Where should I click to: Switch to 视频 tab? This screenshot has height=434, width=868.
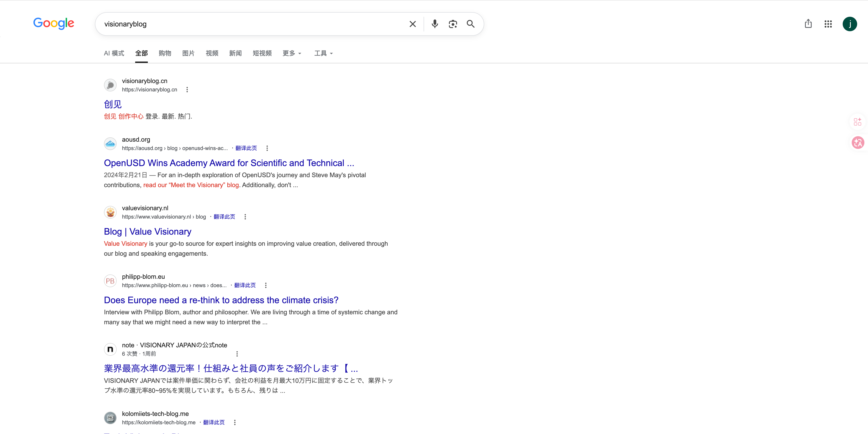point(212,53)
